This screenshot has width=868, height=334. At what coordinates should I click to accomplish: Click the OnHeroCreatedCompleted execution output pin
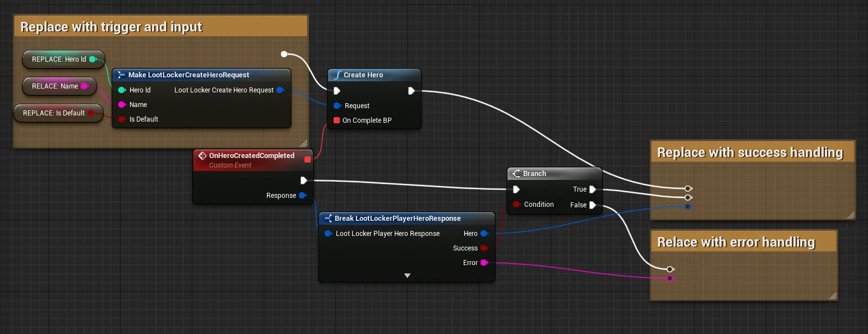tap(303, 180)
